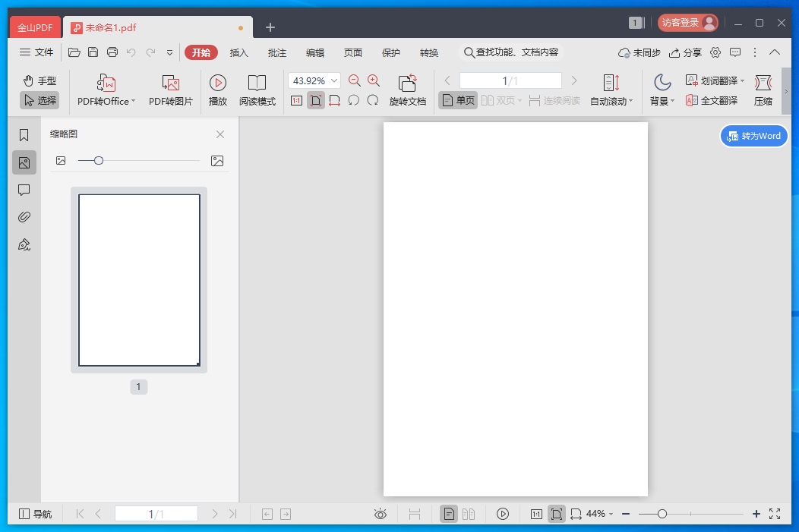799x532 pixels.
Task: Enter reading mode (阅读模式)
Action: point(257,90)
